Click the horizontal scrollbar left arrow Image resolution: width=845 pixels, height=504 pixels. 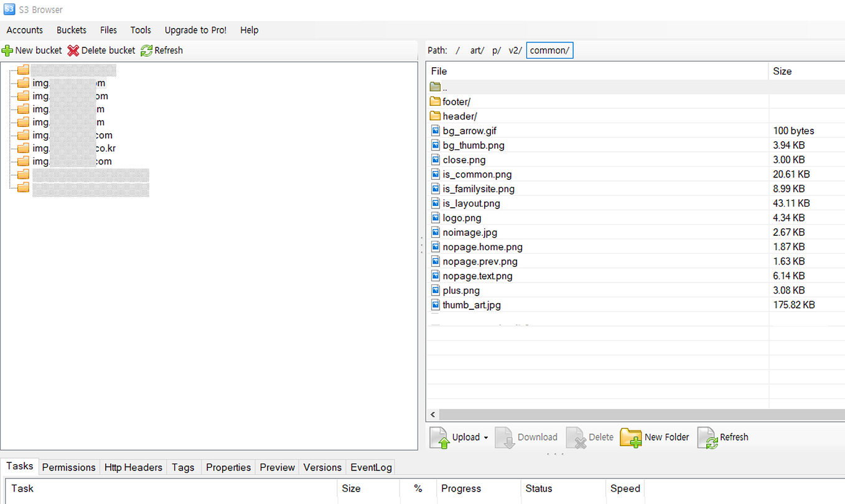tap(432, 414)
